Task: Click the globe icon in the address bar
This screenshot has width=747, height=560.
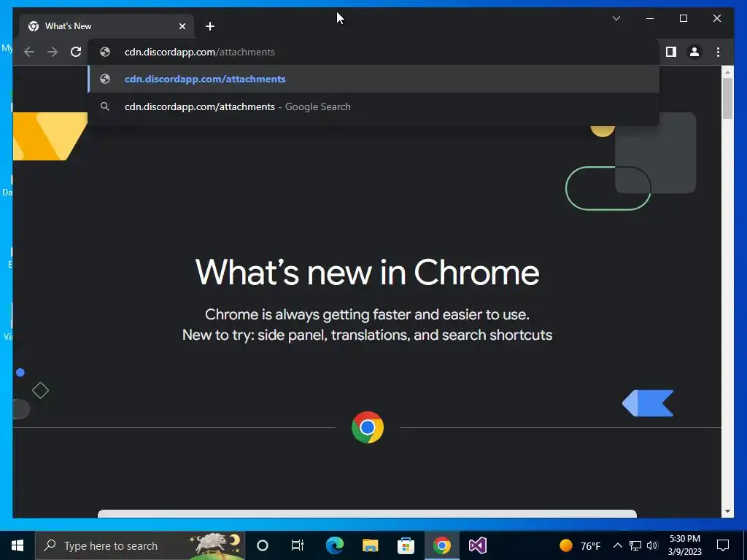Action: 105,52
